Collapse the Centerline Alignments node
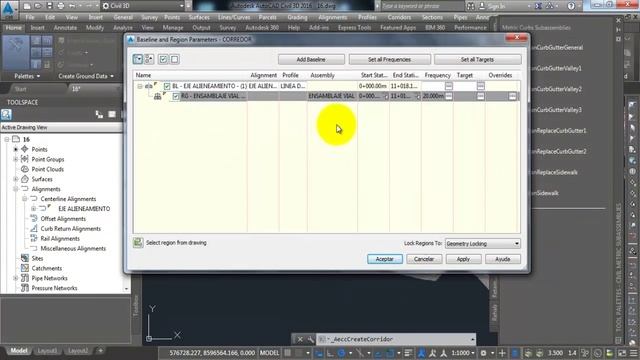 [25, 199]
